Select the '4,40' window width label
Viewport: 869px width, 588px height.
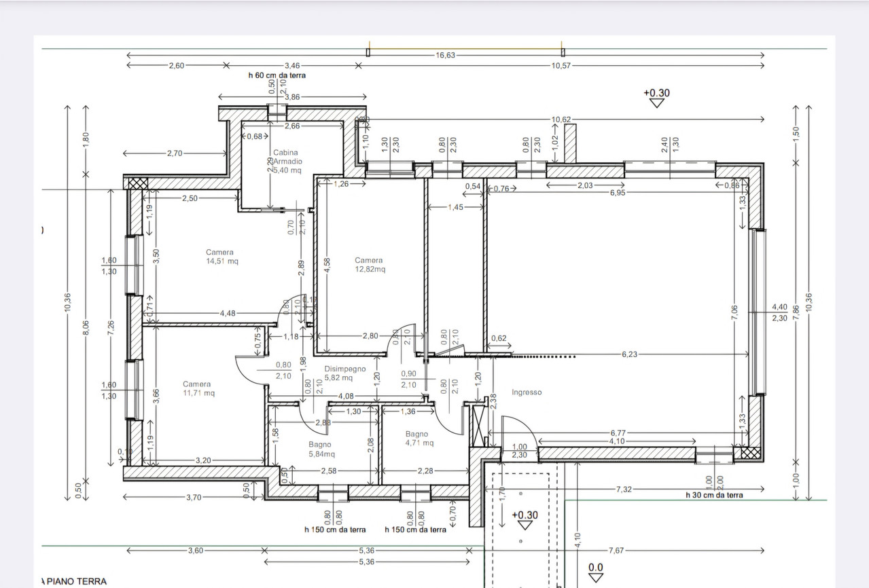[x=779, y=307]
